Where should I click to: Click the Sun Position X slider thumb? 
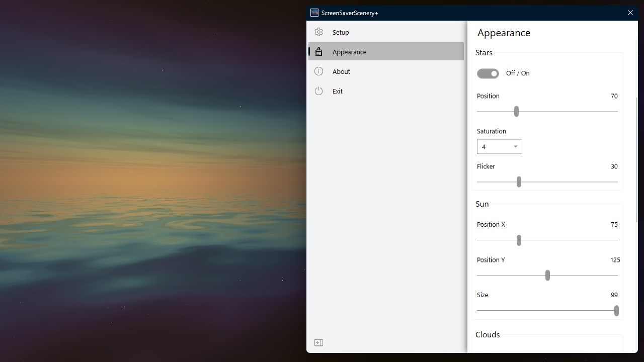coord(519,240)
